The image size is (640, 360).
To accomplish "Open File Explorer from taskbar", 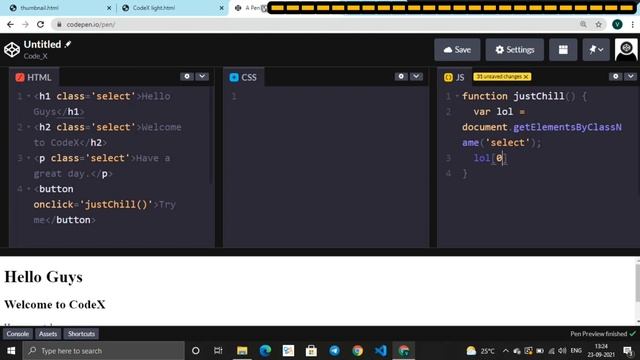I will 242,351.
